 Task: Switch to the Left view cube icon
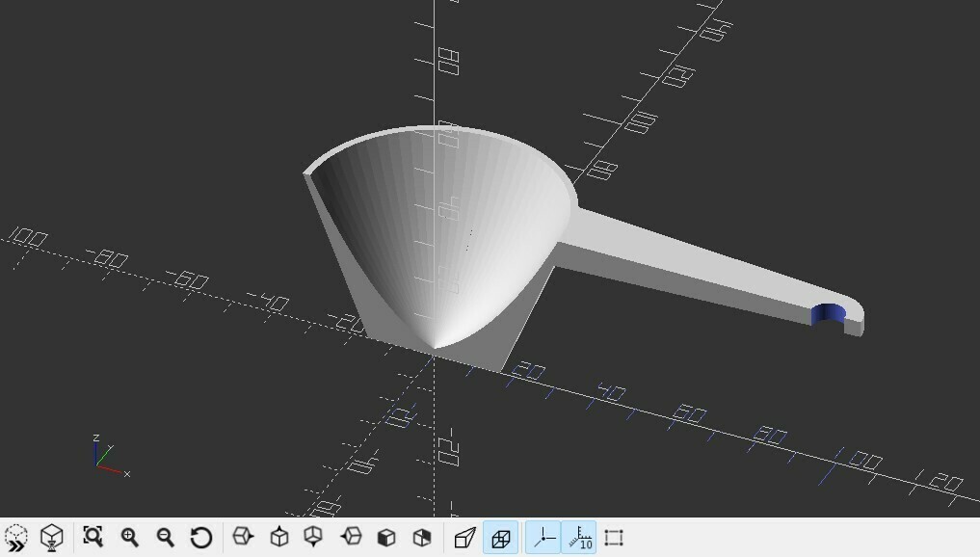pos(352,537)
